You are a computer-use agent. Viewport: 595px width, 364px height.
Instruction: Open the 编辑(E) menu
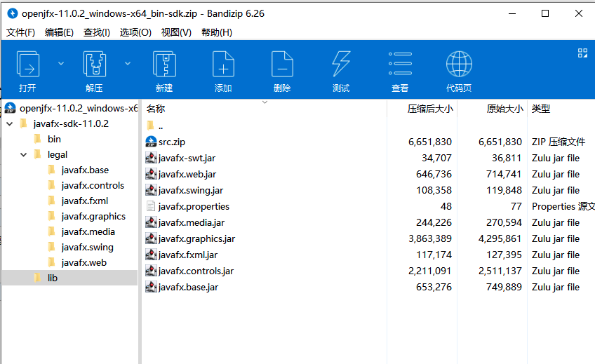pyautogui.click(x=59, y=32)
